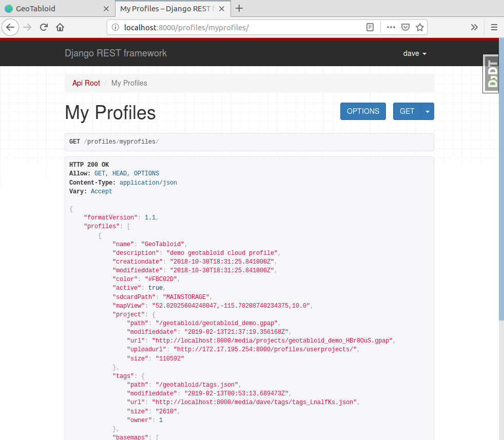Click the tags owner 1 value
Viewport: 504px width, 440px height.
click(x=161, y=420)
